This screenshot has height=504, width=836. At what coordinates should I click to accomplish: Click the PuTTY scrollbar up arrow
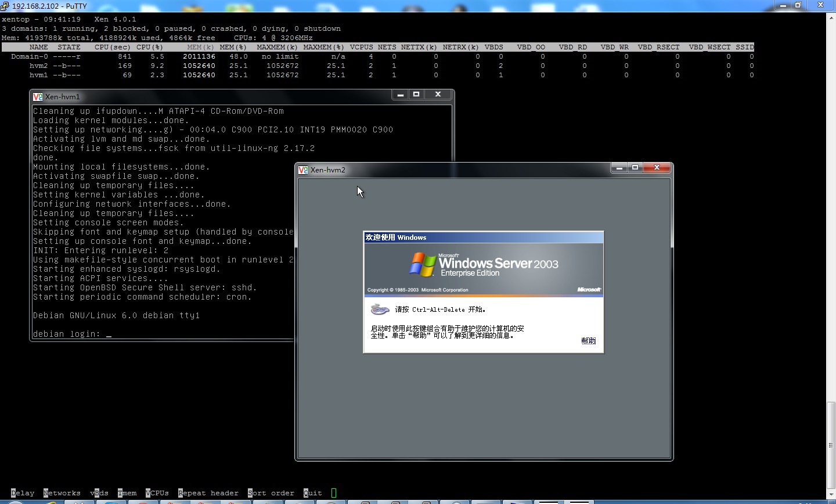tap(831, 17)
